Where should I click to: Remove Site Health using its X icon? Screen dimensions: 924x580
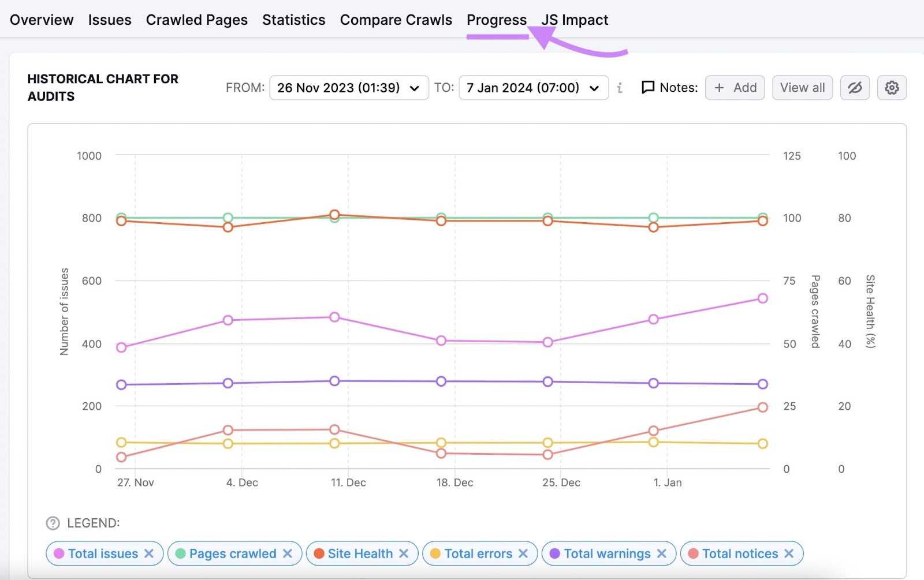coord(404,553)
